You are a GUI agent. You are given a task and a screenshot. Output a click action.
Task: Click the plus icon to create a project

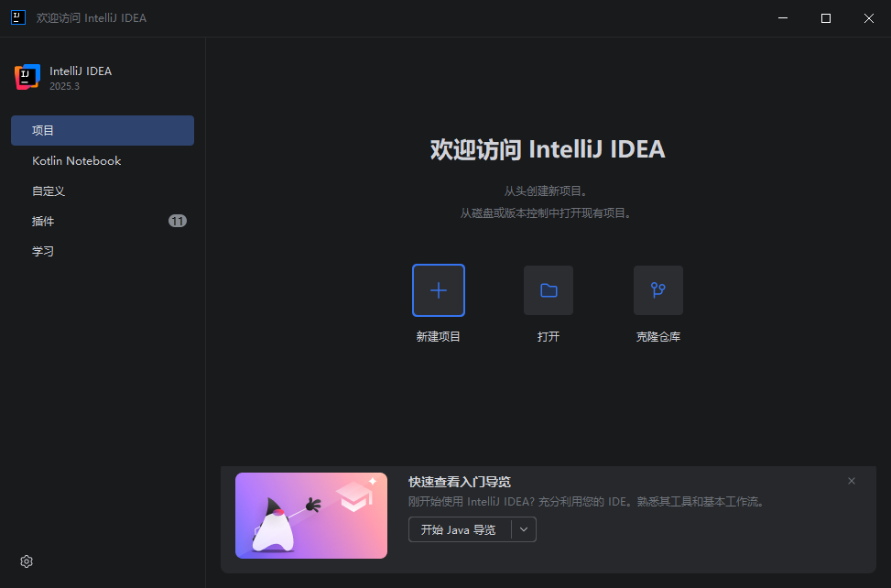click(x=439, y=290)
